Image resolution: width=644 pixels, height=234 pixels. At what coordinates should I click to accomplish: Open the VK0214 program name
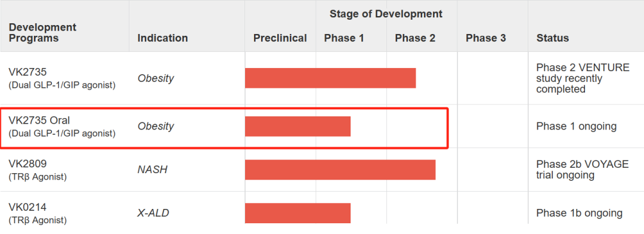pyautogui.click(x=27, y=207)
